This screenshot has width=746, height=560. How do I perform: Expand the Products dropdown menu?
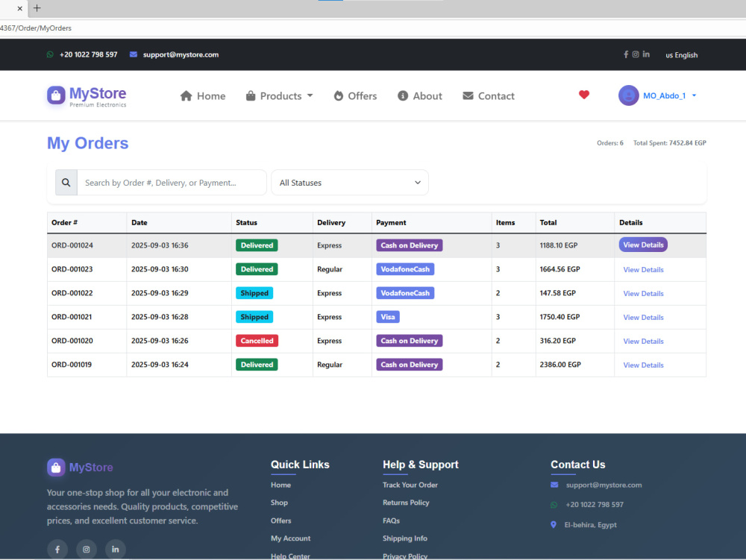[x=279, y=95]
